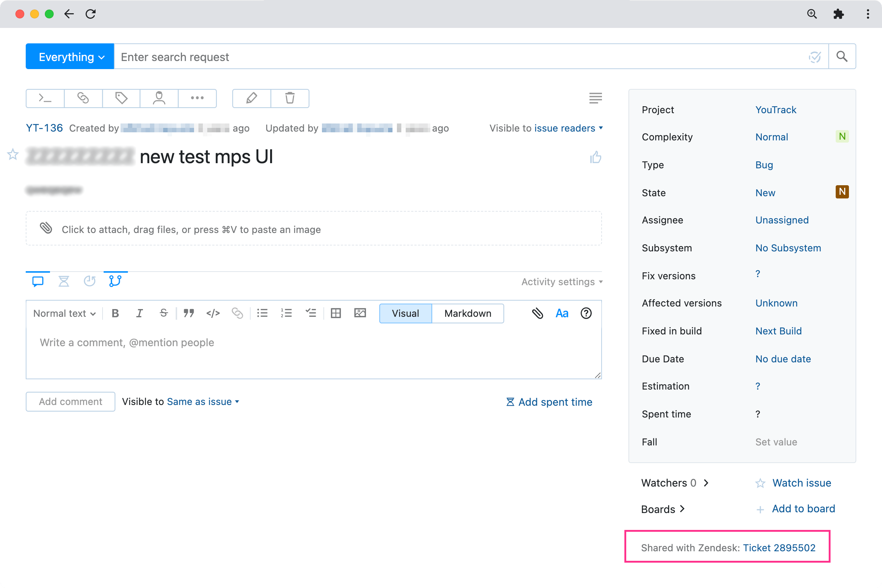Image resolution: width=882 pixels, height=588 pixels.
Task: Switch editor to Visual mode
Action: (x=405, y=313)
